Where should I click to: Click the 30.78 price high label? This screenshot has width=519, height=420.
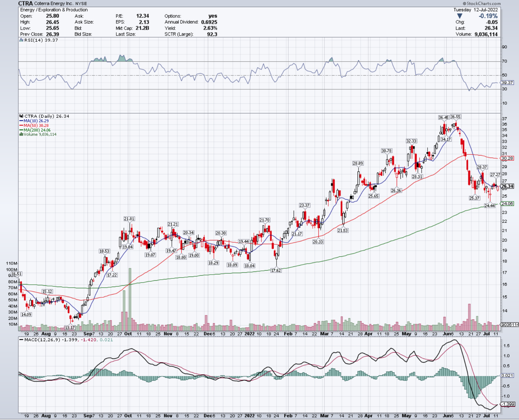[x=387, y=151]
